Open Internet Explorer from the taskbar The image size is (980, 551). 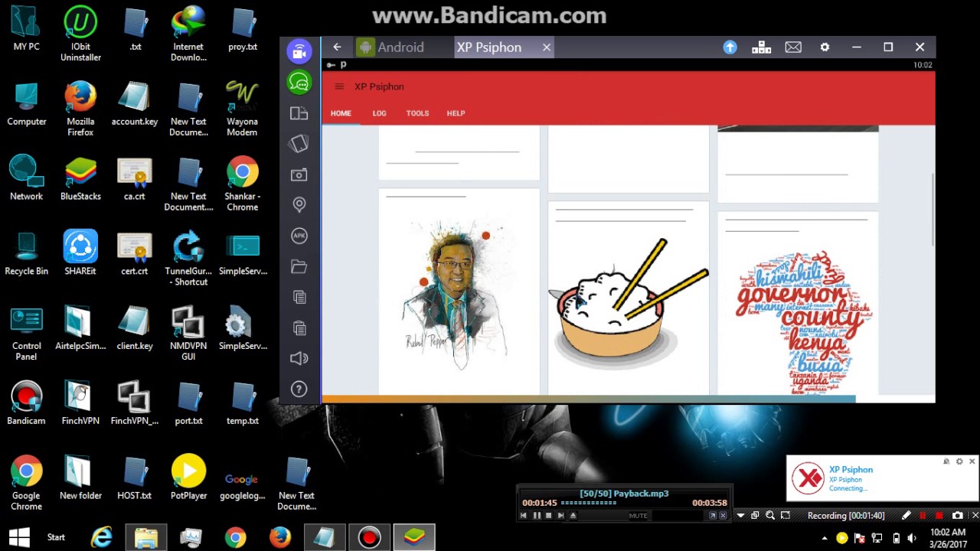pyautogui.click(x=101, y=537)
